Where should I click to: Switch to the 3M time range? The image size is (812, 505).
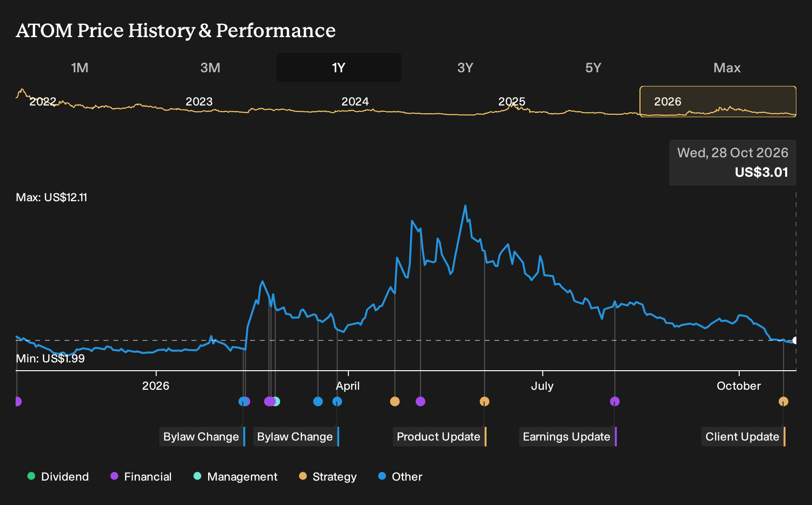210,67
